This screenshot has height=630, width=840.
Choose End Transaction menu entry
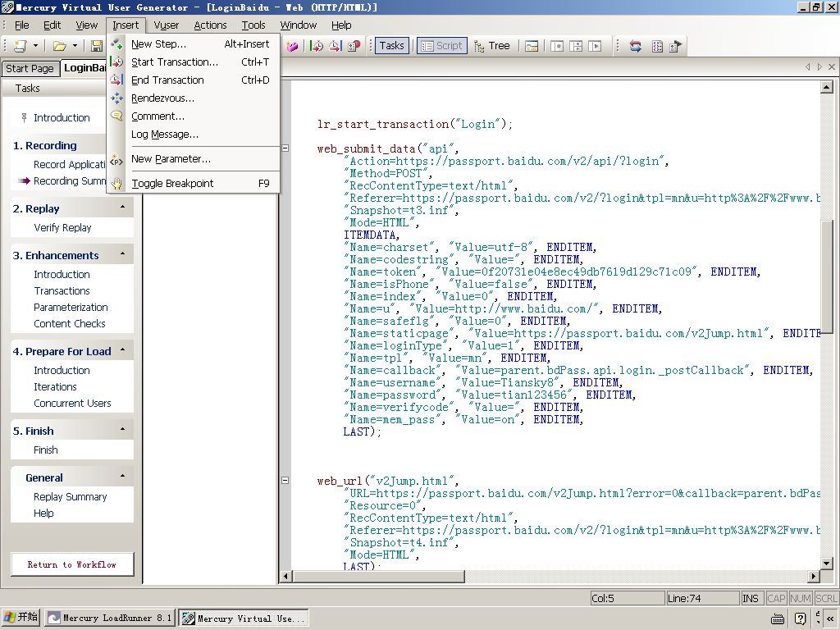194,80
